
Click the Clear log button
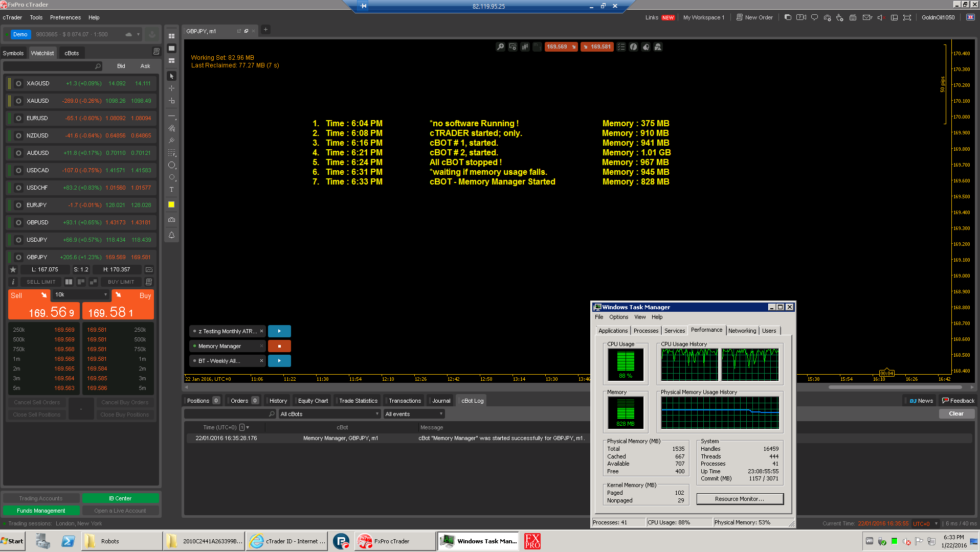pyautogui.click(x=956, y=414)
